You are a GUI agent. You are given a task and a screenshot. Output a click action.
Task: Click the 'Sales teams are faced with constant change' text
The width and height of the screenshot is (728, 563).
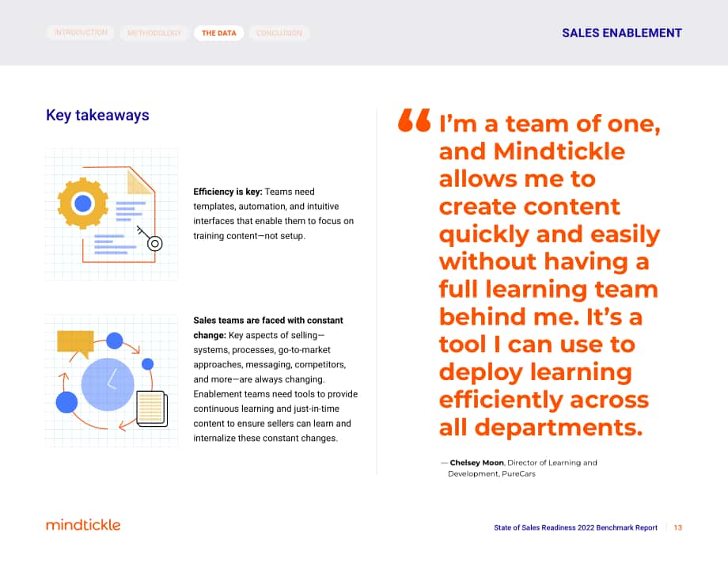(x=268, y=328)
